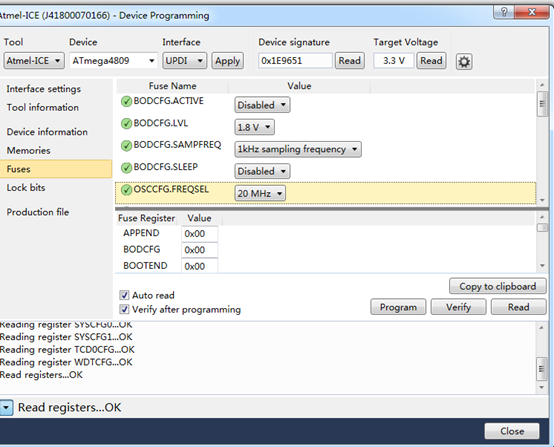This screenshot has width=554, height=447.
Task: Click the Fuse Name column header
Action: [x=172, y=86]
